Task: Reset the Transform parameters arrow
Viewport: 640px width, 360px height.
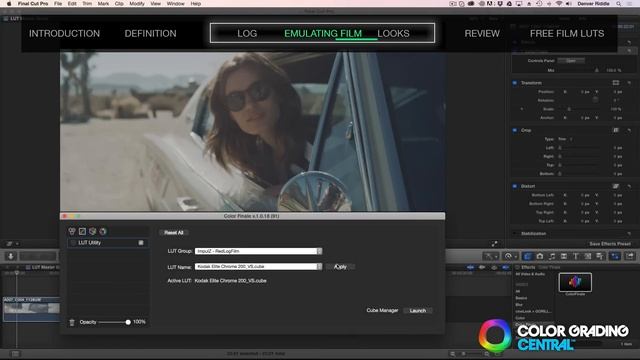Action: (629, 83)
